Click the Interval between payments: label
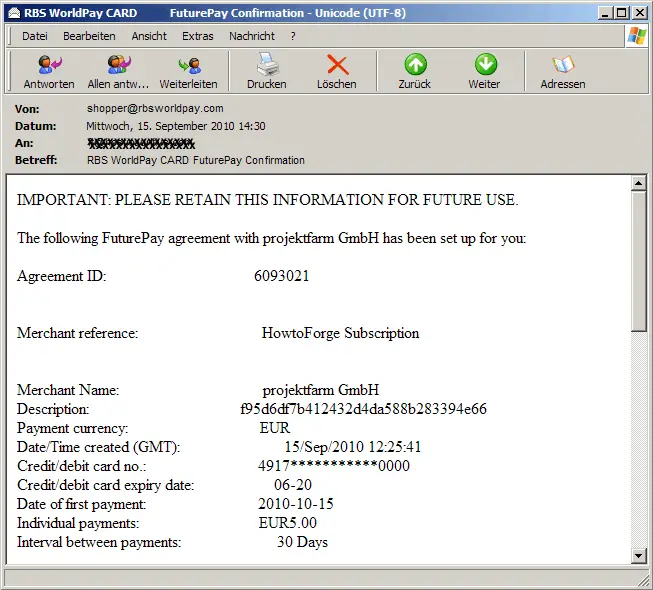This screenshot has width=653, height=590. [99, 543]
